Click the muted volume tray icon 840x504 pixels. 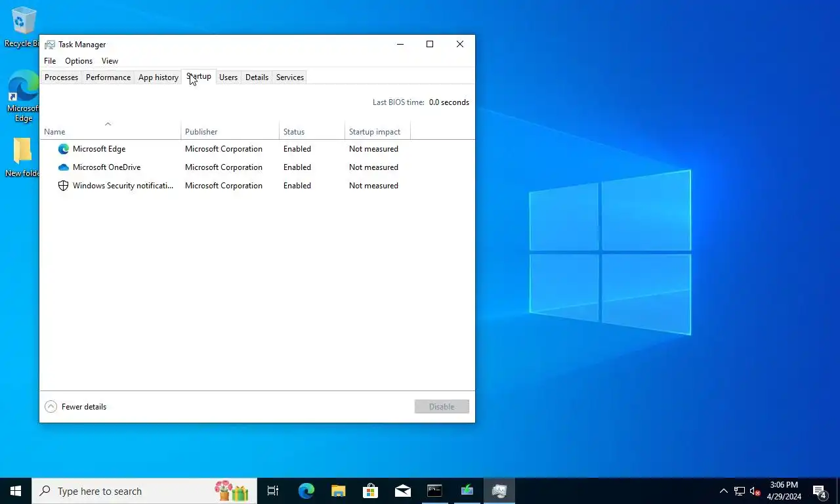pos(755,491)
